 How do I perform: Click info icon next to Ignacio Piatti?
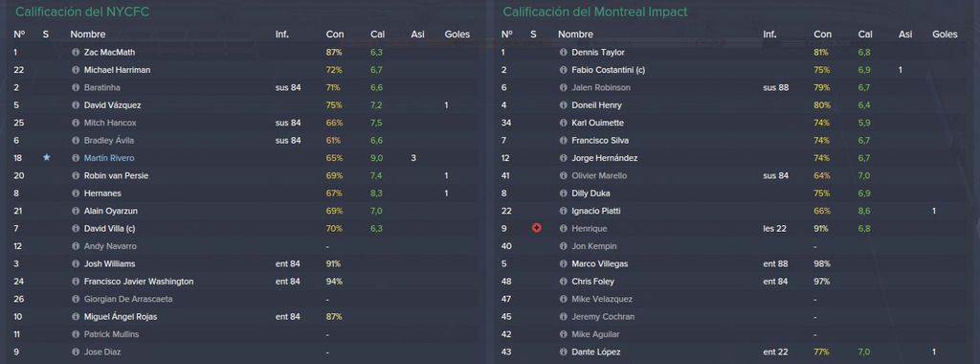(x=563, y=211)
